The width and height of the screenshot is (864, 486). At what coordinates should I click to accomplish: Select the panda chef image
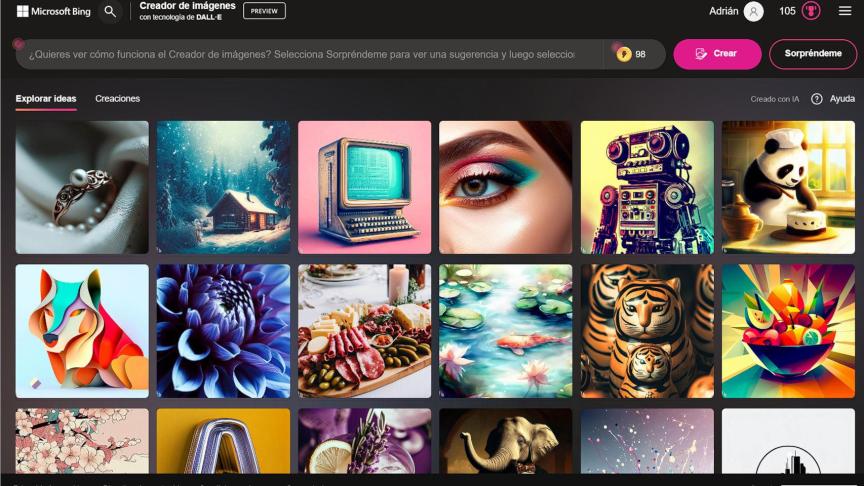pyautogui.click(x=788, y=187)
